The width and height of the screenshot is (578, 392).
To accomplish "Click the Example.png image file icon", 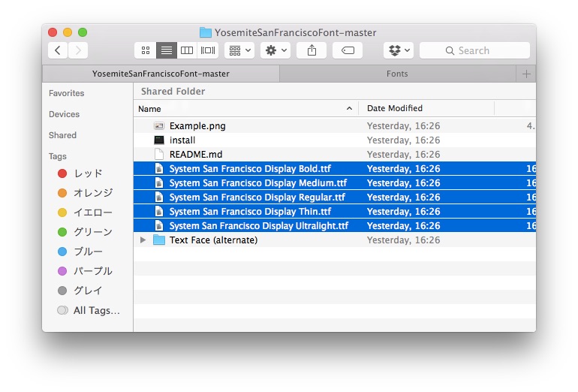I will pyautogui.click(x=159, y=125).
